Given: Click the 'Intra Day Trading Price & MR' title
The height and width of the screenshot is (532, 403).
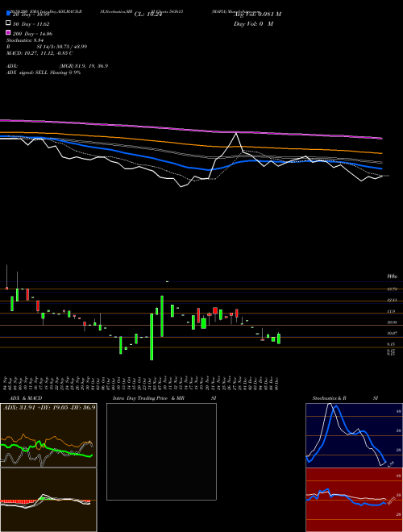Looking at the screenshot, I should (x=149, y=398).
